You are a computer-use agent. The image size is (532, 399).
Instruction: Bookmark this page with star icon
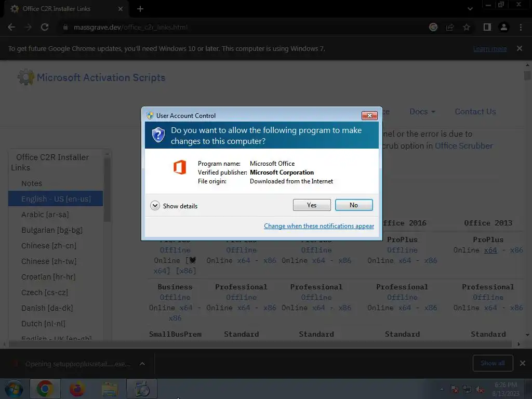point(467,27)
